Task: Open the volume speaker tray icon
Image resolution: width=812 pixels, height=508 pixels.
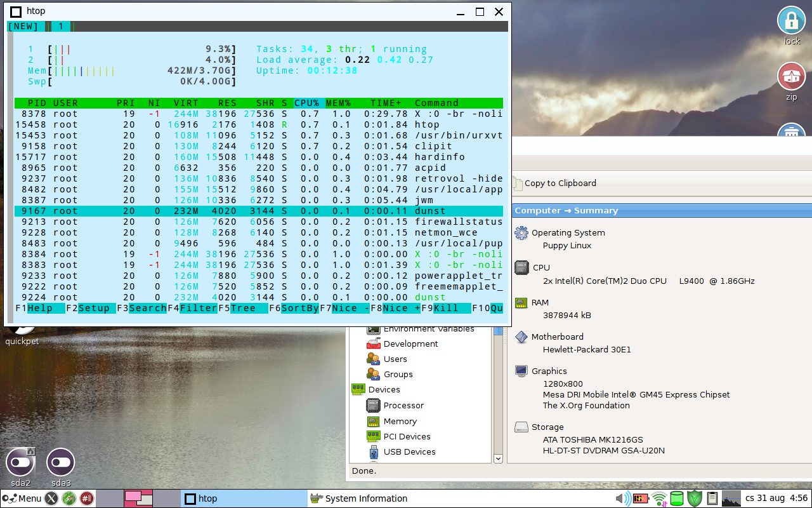Action: pos(622,498)
